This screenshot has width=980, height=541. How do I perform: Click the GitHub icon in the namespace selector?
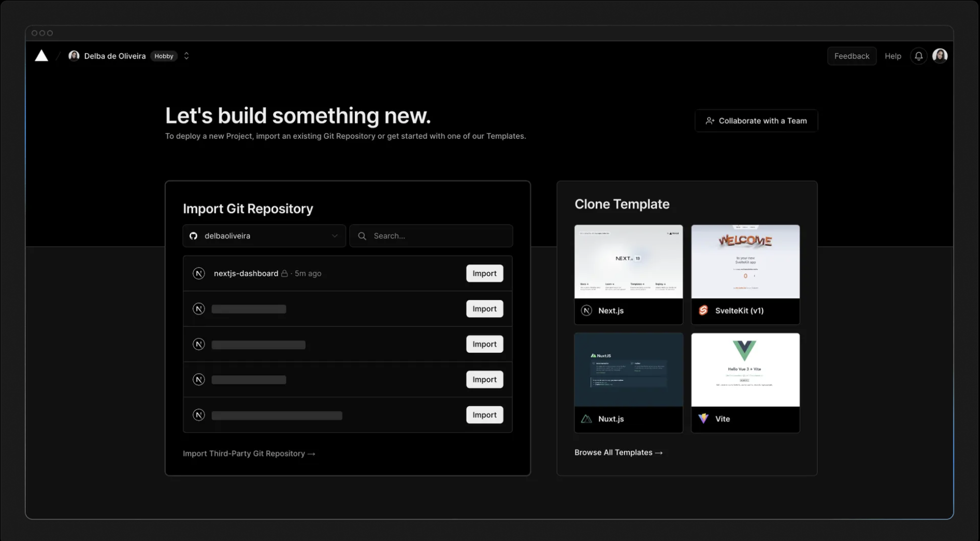pos(193,236)
